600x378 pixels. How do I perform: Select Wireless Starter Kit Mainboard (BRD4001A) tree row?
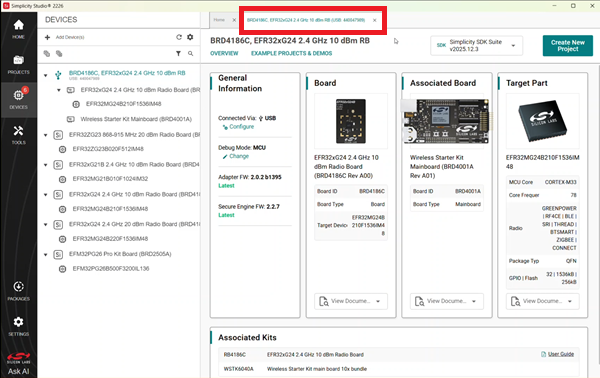point(136,119)
